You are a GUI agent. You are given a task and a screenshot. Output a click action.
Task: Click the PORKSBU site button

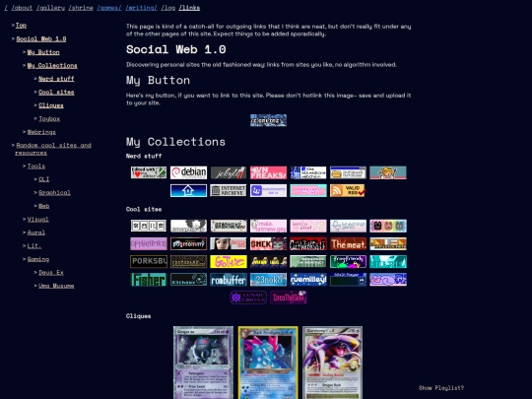149,262
